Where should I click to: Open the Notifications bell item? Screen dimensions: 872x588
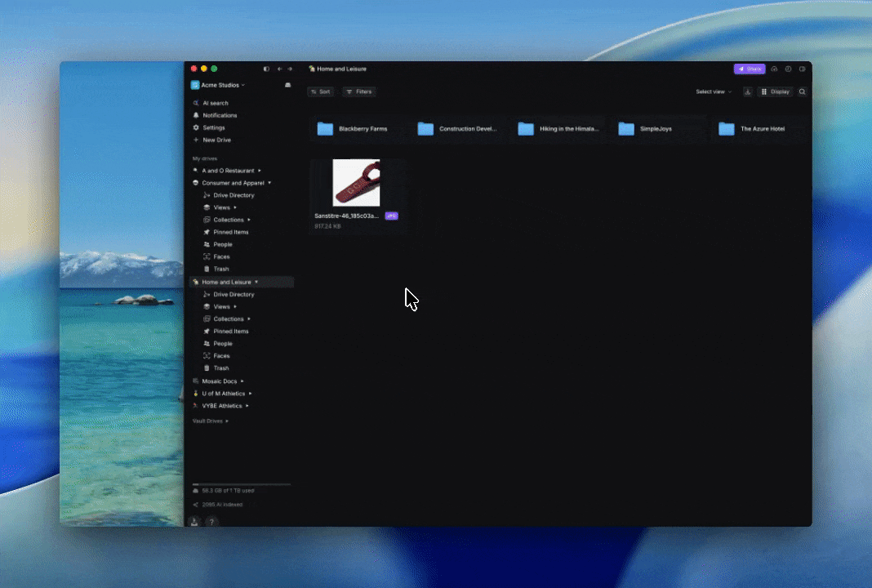(x=219, y=115)
